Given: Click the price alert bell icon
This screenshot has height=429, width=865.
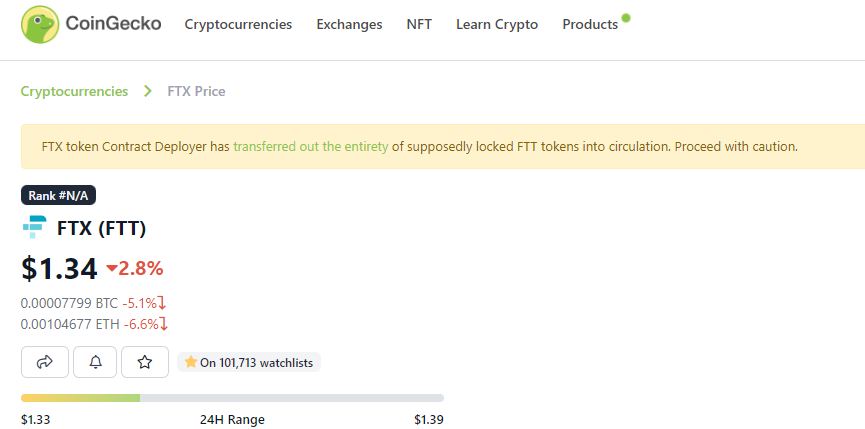Looking at the screenshot, I should [95, 362].
